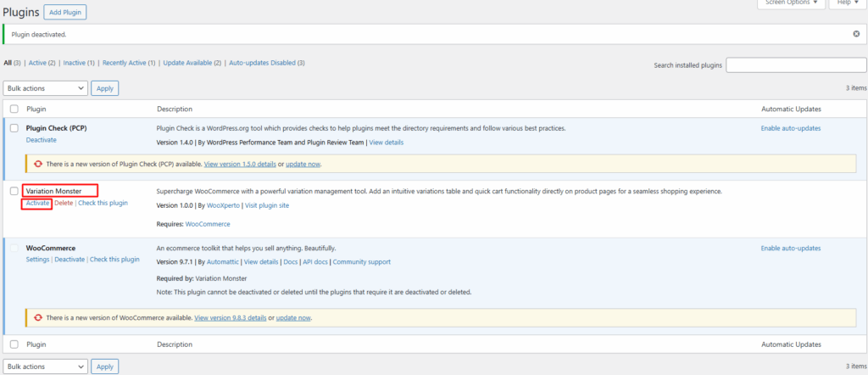Viewport: 868px width, 375px height.
Task: Deactivate the WooCommerce plugin
Action: pyautogui.click(x=70, y=260)
